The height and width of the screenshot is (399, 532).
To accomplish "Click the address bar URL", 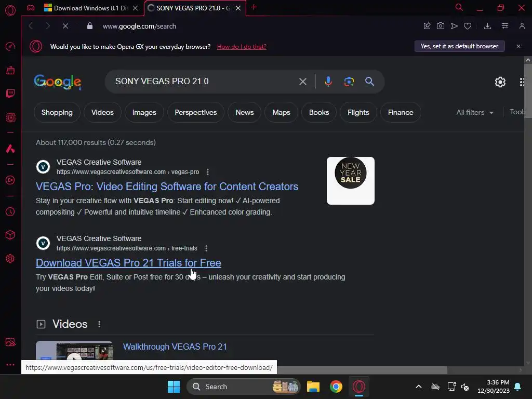I will coord(139,26).
